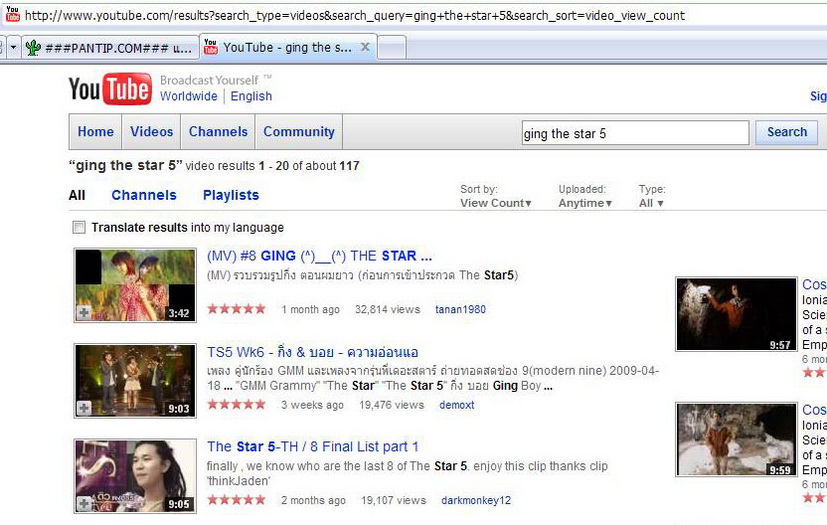The image size is (827, 525).
Task: Visit uploader darkmonkey12's channel
Action: pos(476,501)
